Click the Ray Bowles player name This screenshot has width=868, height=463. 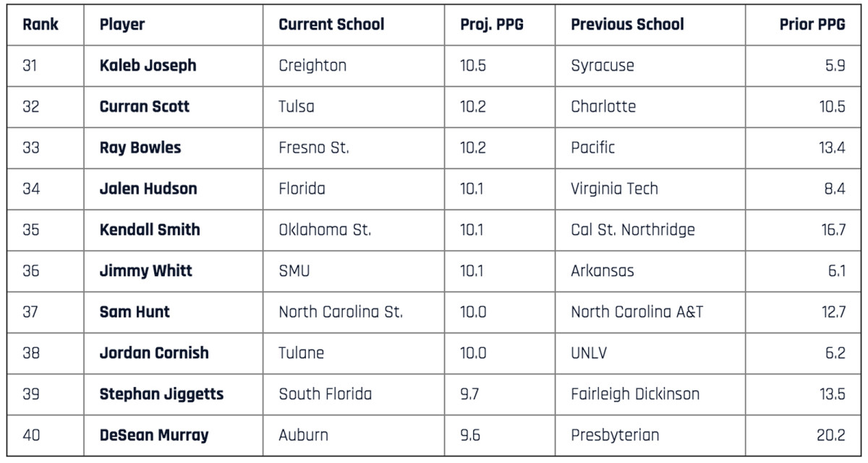[x=140, y=148]
